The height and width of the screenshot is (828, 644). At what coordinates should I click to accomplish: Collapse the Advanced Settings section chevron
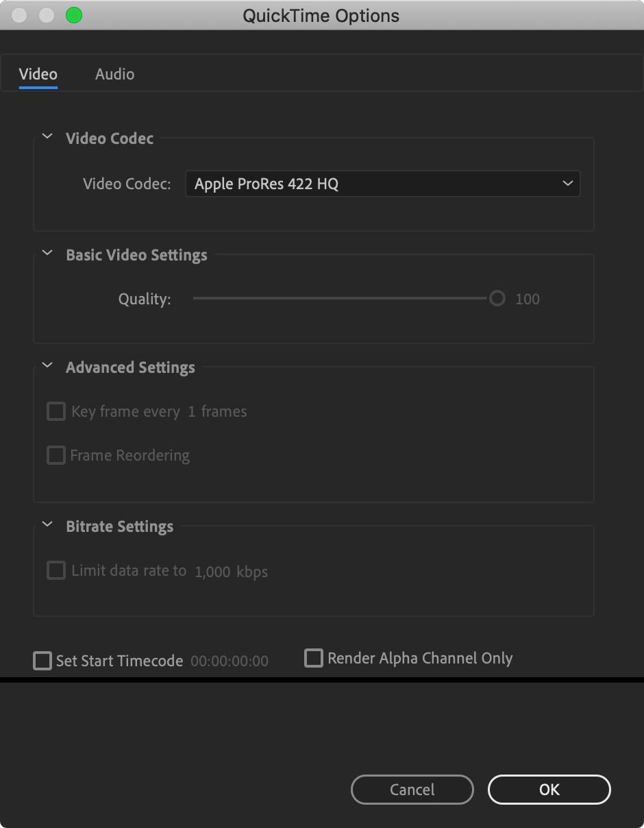pos(47,365)
